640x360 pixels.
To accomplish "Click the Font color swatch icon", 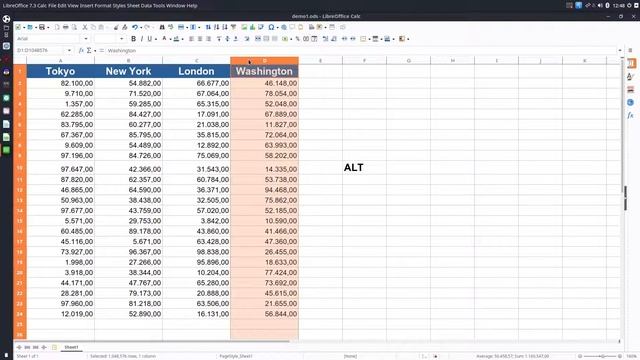I will (x=164, y=39).
